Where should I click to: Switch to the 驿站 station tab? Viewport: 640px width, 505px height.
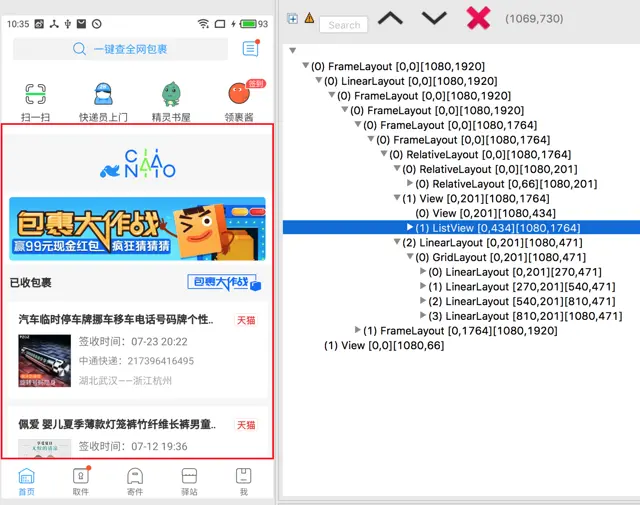click(x=189, y=482)
